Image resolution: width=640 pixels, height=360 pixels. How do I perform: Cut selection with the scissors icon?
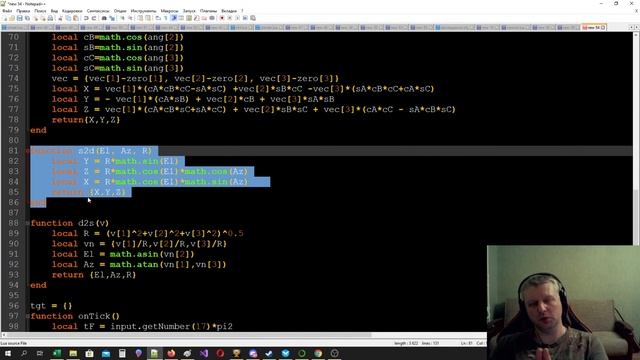[60, 18]
